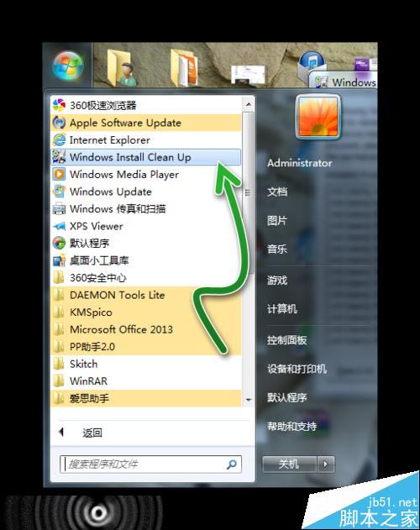The width and height of the screenshot is (420, 530).
Task: Click the 默认程序 icon in program list
Action: [x=59, y=243]
